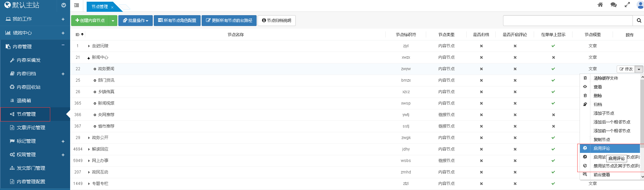The width and height of the screenshot is (644, 190).
Task: Click the user avatar icon
Action: tap(640, 5)
